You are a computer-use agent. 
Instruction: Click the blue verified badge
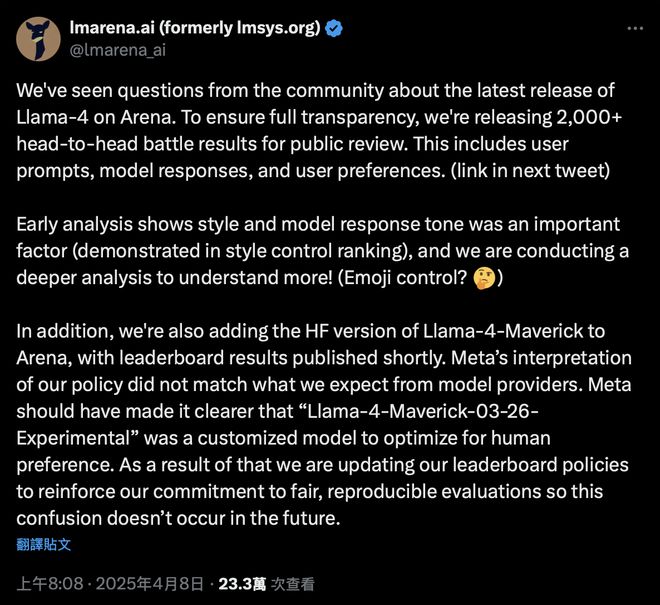tap(333, 28)
